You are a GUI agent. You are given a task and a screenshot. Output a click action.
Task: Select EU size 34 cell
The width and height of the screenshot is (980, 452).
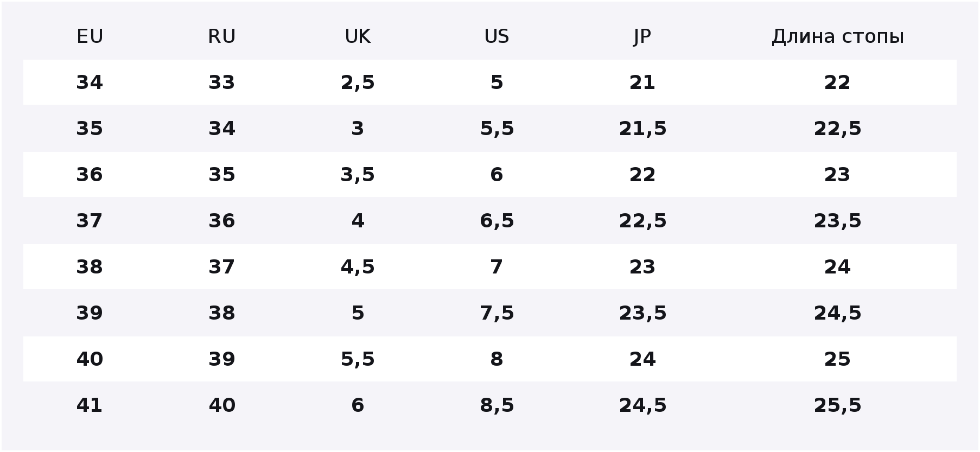90,82
